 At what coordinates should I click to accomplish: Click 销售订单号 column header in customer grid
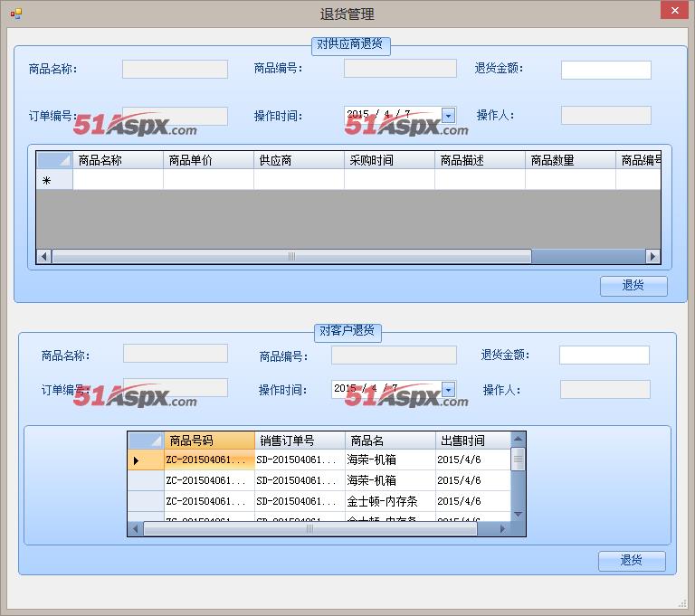[300, 441]
